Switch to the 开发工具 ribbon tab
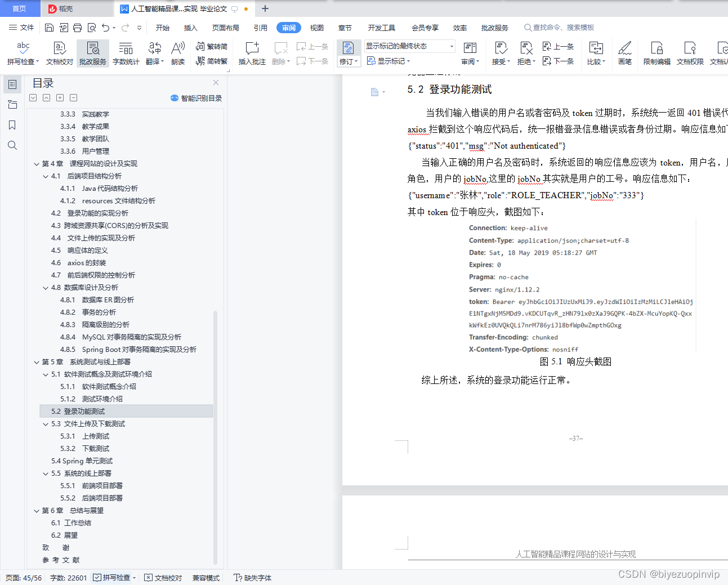 [382, 28]
